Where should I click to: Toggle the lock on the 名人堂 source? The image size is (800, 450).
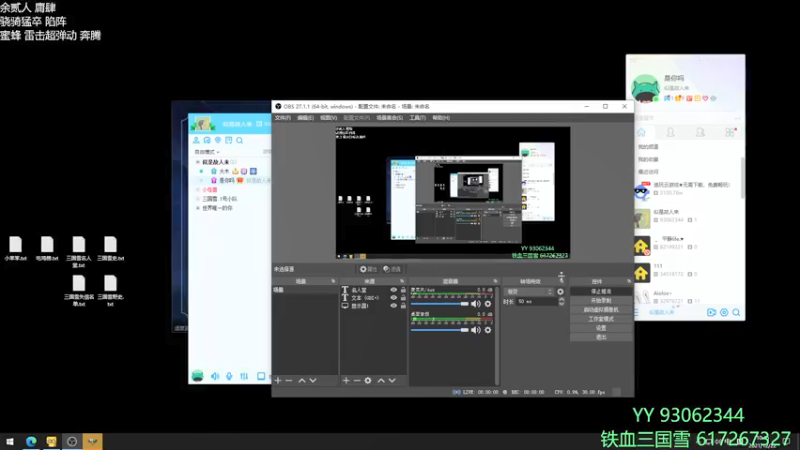(x=403, y=290)
